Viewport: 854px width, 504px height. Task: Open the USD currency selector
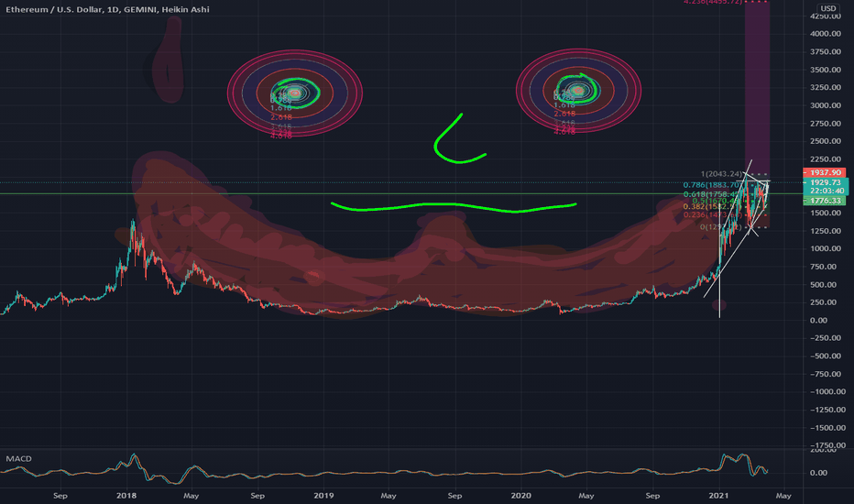point(827,8)
